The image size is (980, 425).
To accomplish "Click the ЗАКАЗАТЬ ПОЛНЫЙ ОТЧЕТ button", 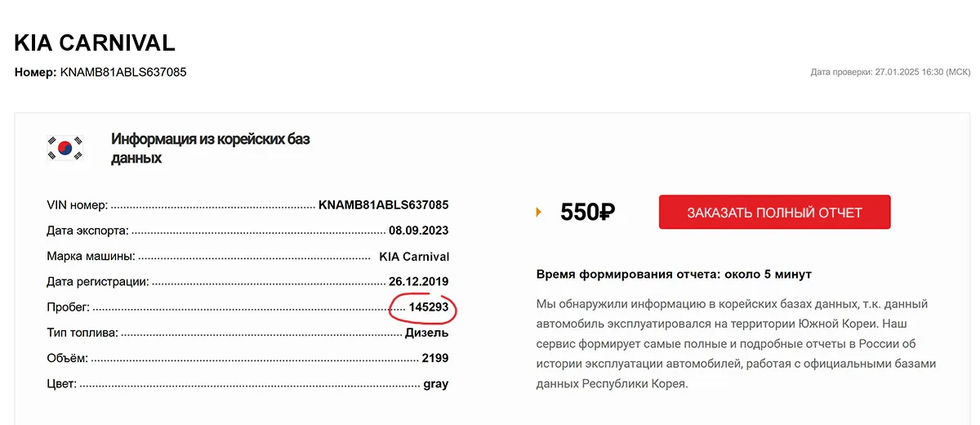I will (x=774, y=212).
